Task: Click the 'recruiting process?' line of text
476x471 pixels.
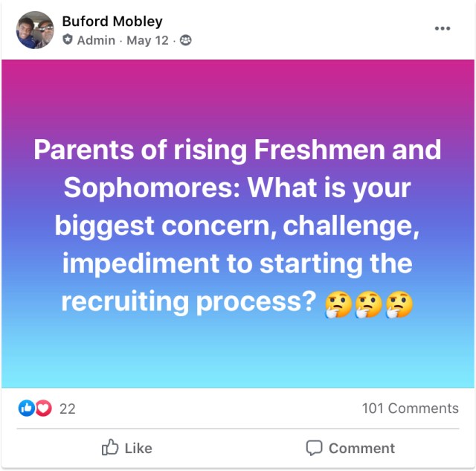Action: click(x=189, y=302)
